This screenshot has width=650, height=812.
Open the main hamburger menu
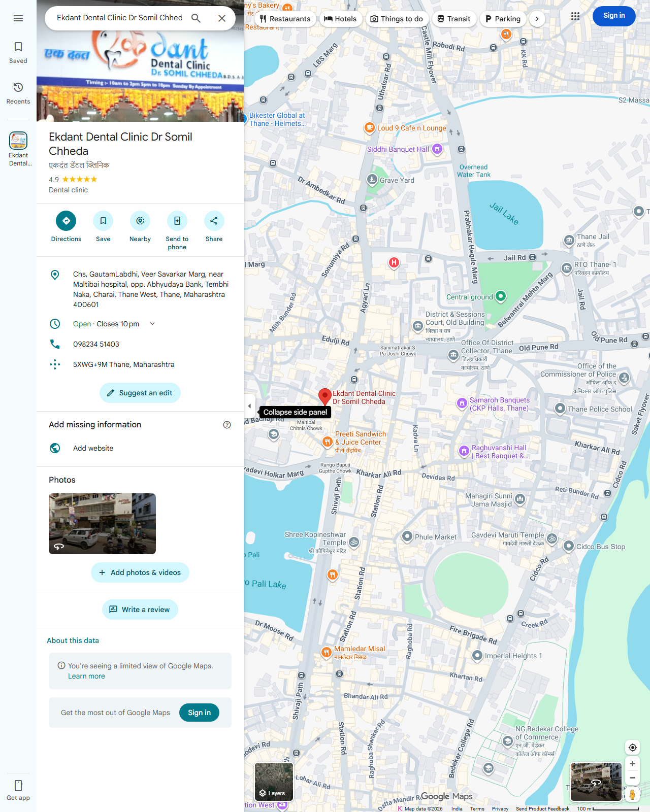tap(18, 18)
